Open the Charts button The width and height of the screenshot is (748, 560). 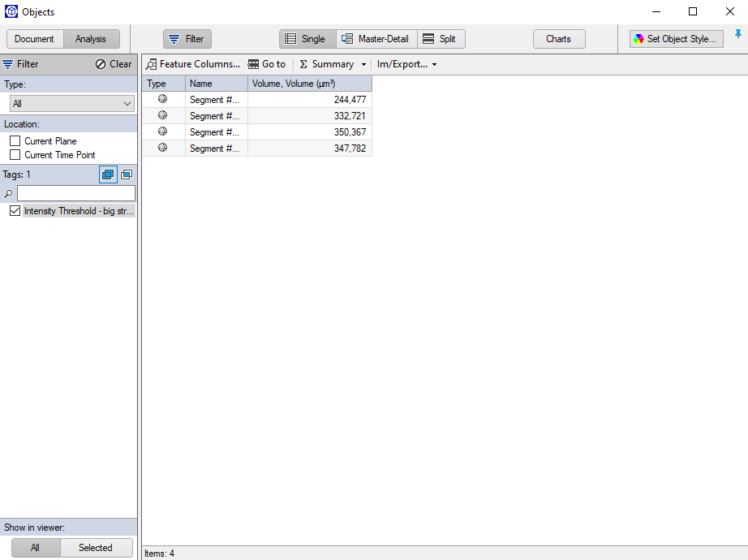pyautogui.click(x=558, y=38)
